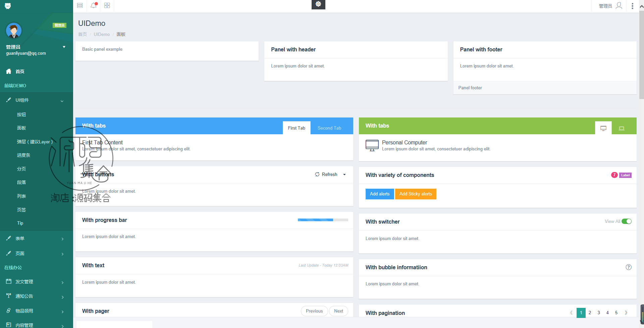Open the 分页 menu item
Image resolution: width=644 pixels, height=328 pixels.
[x=21, y=169]
